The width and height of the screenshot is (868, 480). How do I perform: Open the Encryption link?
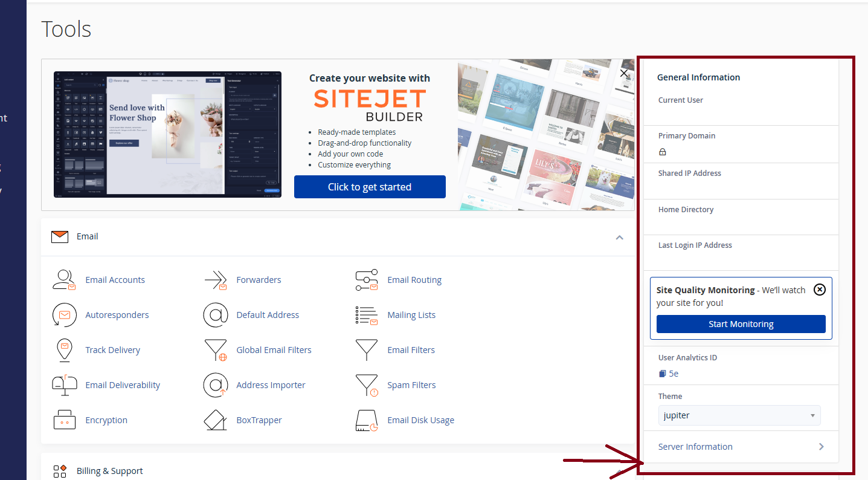pos(106,420)
